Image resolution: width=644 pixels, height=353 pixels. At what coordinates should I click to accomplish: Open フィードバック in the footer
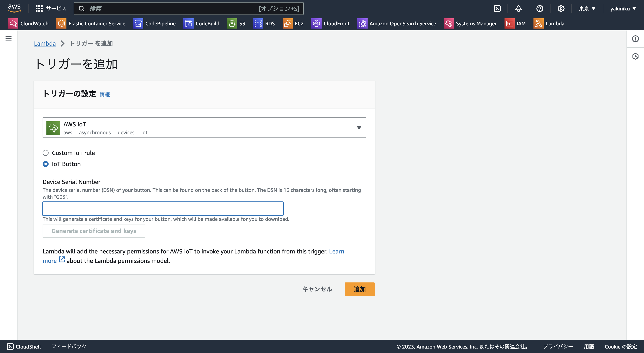coord(69,346)
